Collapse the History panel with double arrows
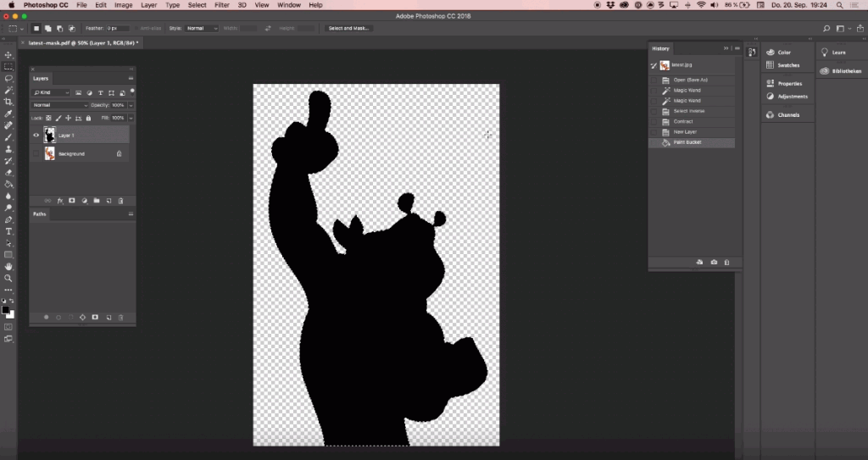 coord(726,49)
